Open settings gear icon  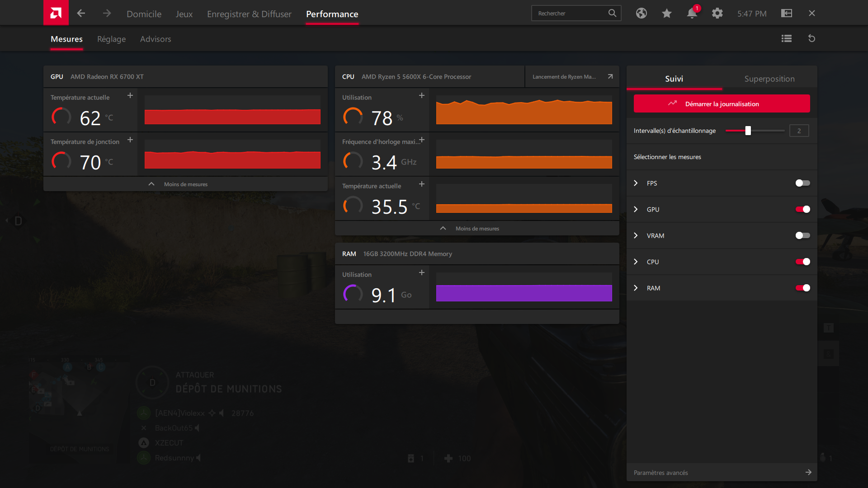coord(717,13)
